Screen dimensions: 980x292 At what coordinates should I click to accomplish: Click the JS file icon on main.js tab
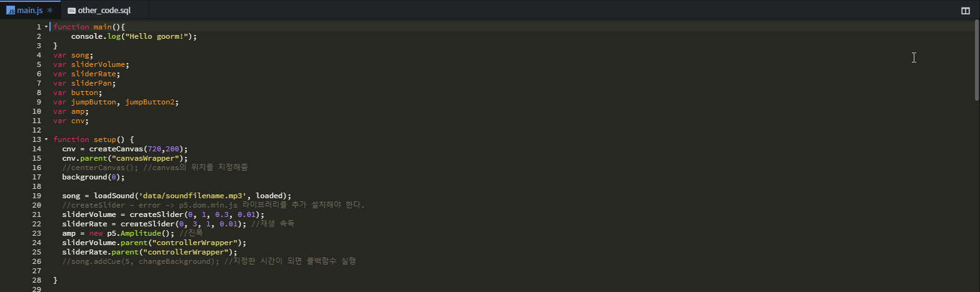[x=11, y=11]
